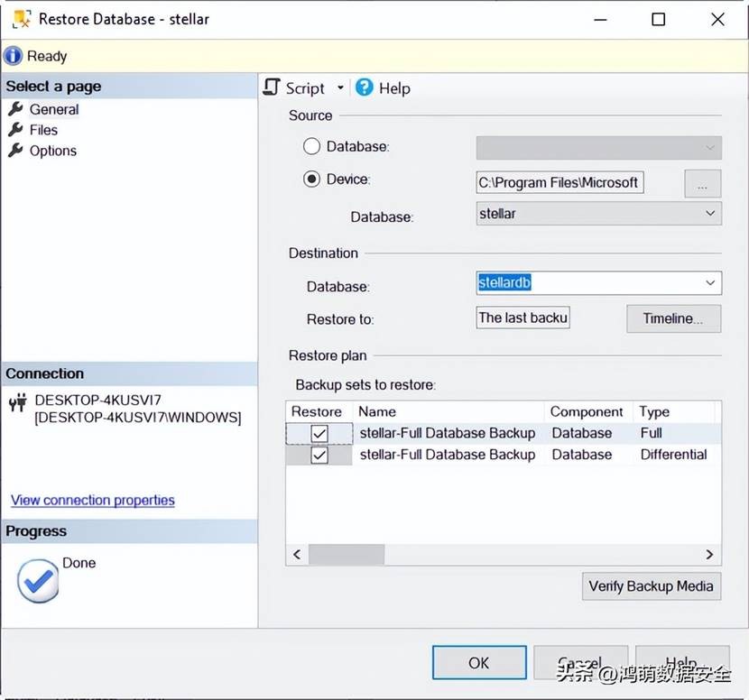Viewport: 749px width, 700px height.
Task: Click the Cancel button
Action: (x=580, y=662)
